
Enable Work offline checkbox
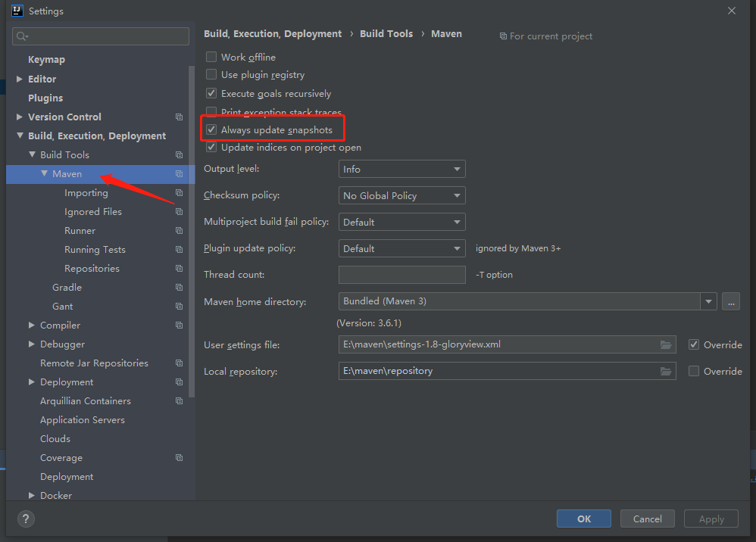pyautogui.click(x=211, y=57)
